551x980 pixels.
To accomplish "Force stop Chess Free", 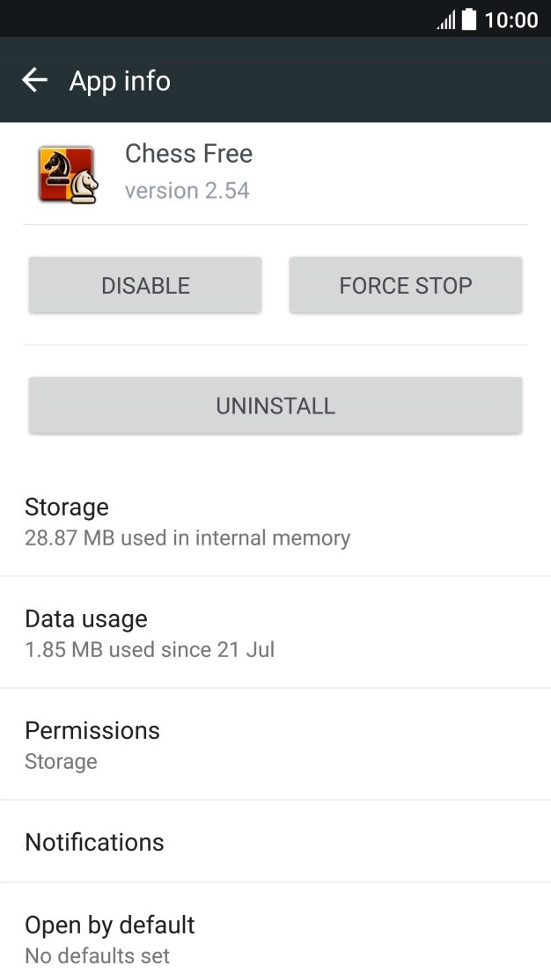I will point(405,285).
